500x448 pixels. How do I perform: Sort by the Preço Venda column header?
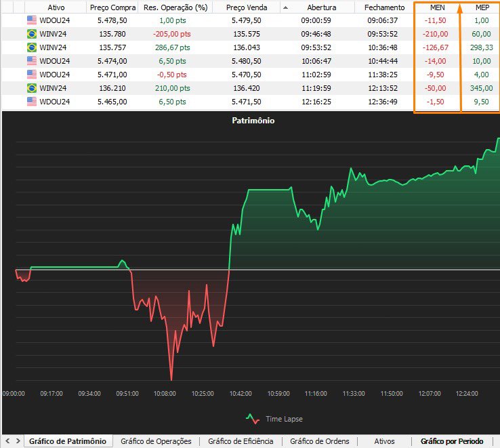click(247, 7)
